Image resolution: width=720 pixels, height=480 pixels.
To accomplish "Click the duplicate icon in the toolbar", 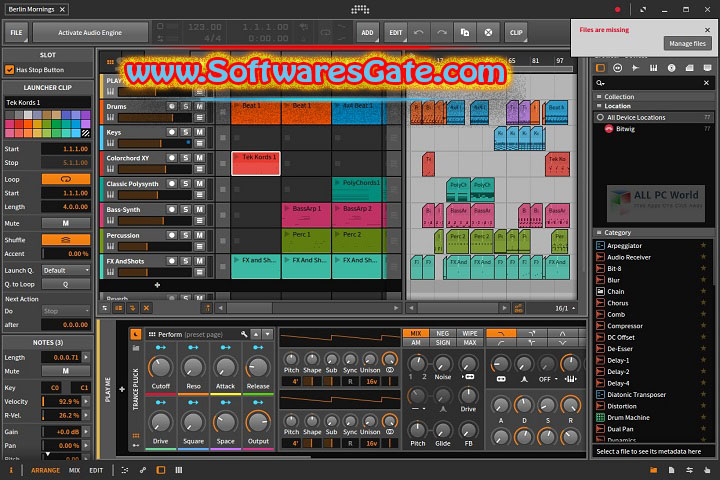I will pos(465,33).
